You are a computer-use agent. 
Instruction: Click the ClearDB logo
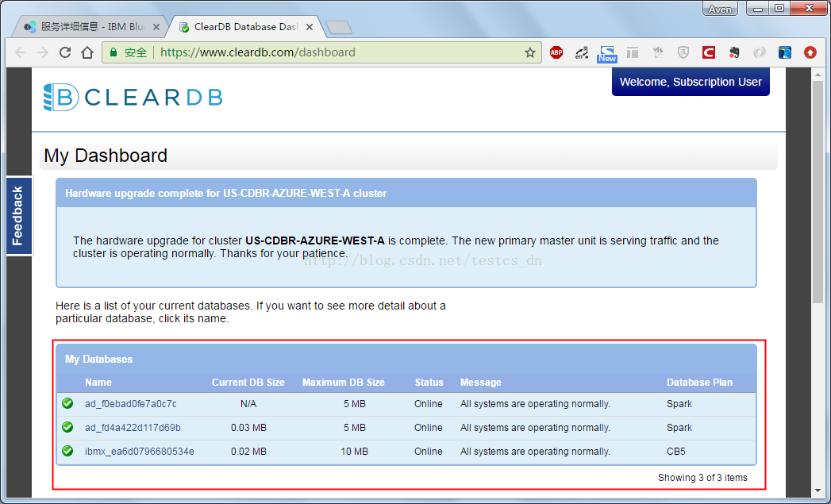(133, 98)
